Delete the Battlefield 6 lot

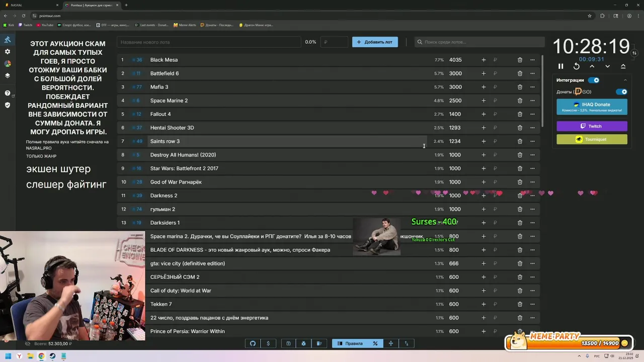tap(520, 73)
